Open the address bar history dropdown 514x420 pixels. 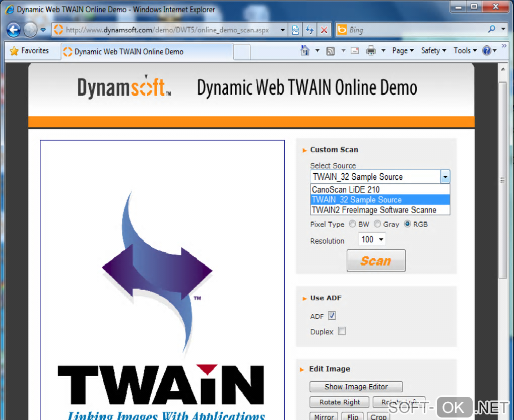283,30
